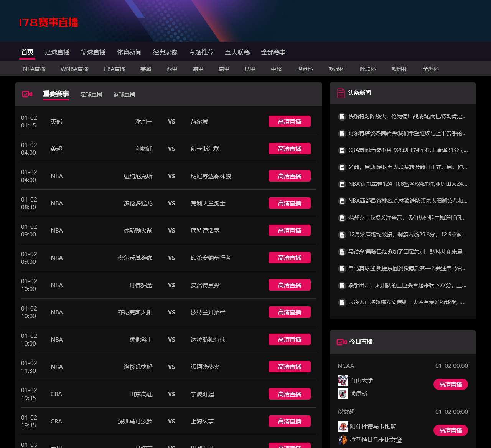The height and width of the screenshot is (448, 491).
Task: Click the document icon beside 头条新闻
Action: click(x=341, y=93)
